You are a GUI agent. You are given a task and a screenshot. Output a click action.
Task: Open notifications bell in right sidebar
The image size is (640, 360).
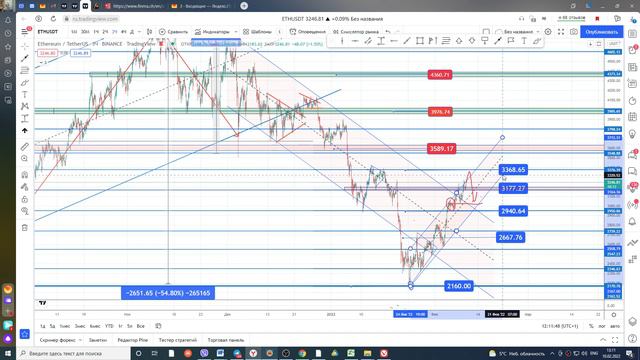[632, 221]
